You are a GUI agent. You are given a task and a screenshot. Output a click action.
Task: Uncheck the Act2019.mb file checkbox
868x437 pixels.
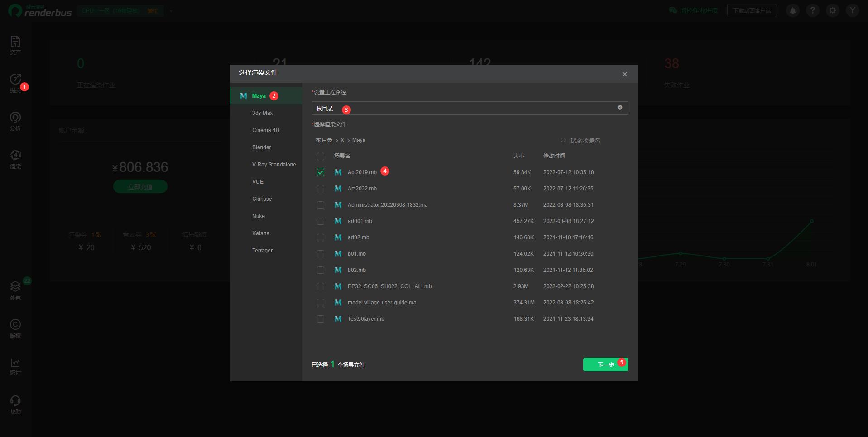[x=321, y=172]
